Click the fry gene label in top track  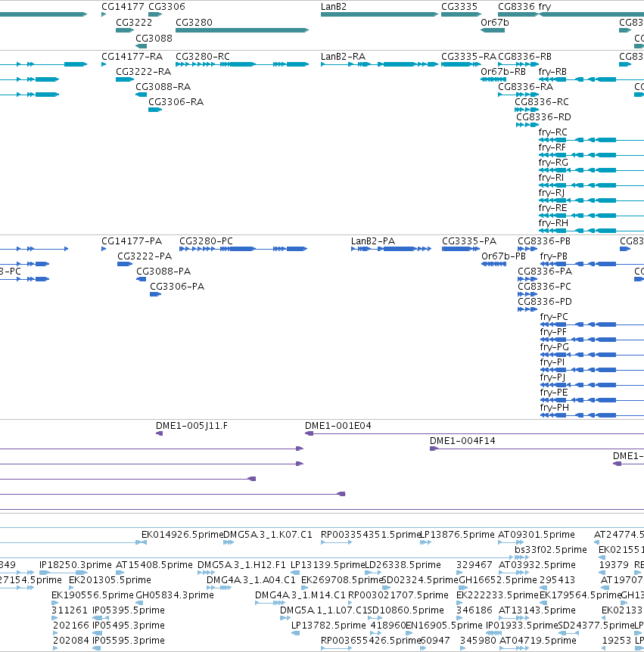click(x=545, y=7)
